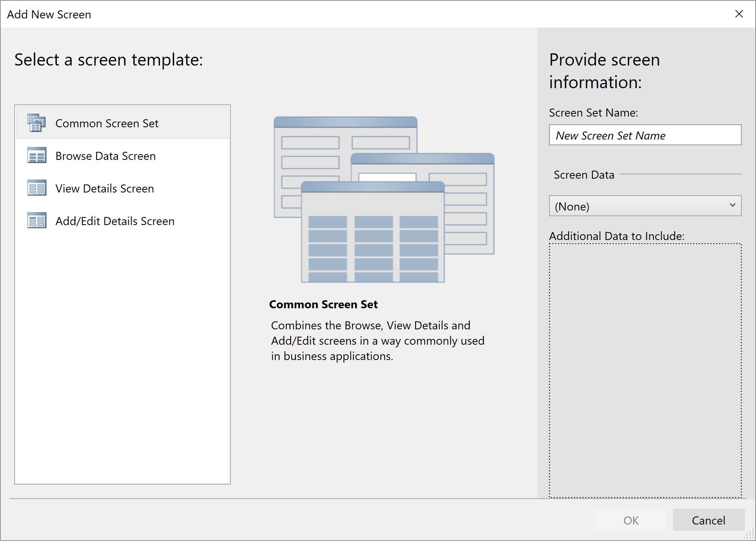Click the template preview illustration
The image size is (756, 541).
click(383, 199)
